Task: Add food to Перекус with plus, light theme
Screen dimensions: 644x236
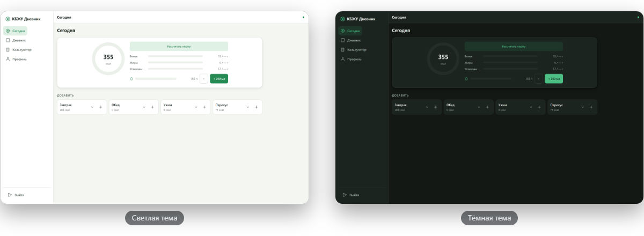Action: pyautogui.click(x=256, y=107)
